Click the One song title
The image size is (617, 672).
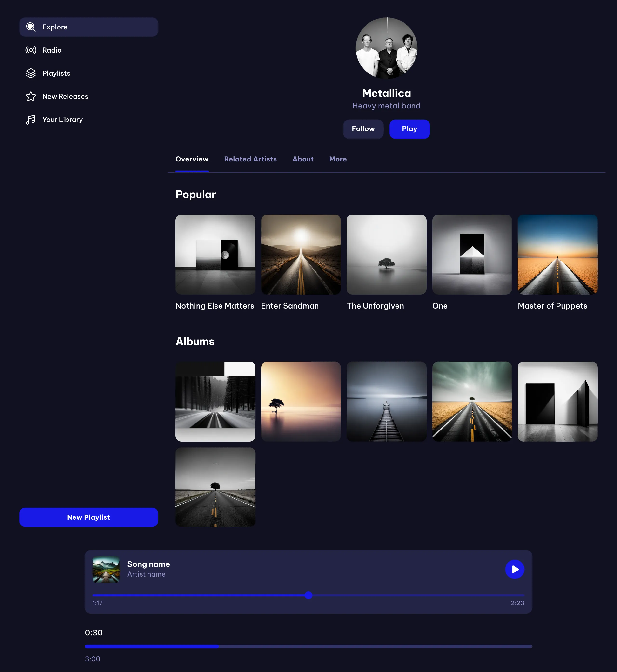(x=440, y=306)
